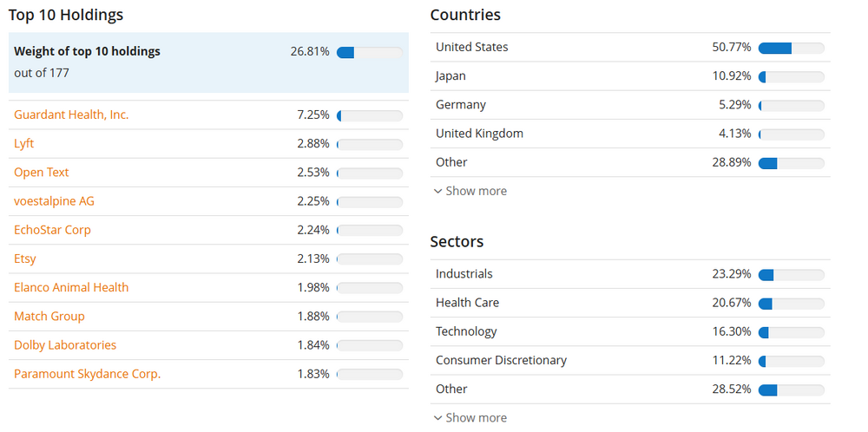Expand Show more under Countries
The width and height of the screenshot is (868, 432).
click(476, 191)
